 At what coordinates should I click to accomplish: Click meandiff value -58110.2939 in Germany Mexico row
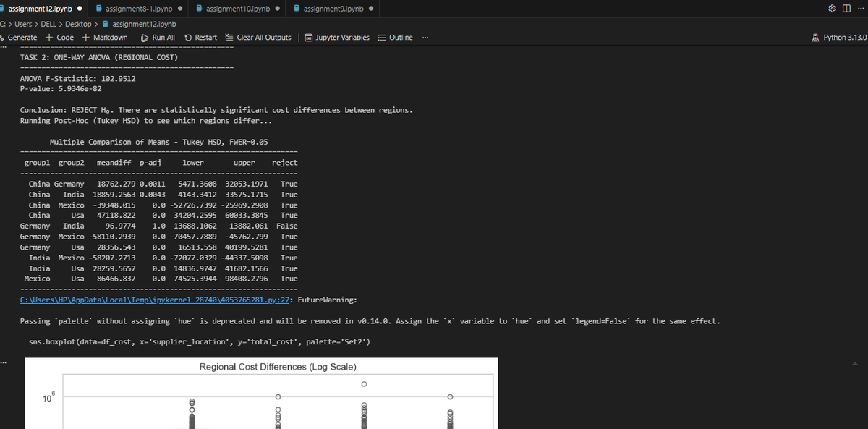click(111, 237)
